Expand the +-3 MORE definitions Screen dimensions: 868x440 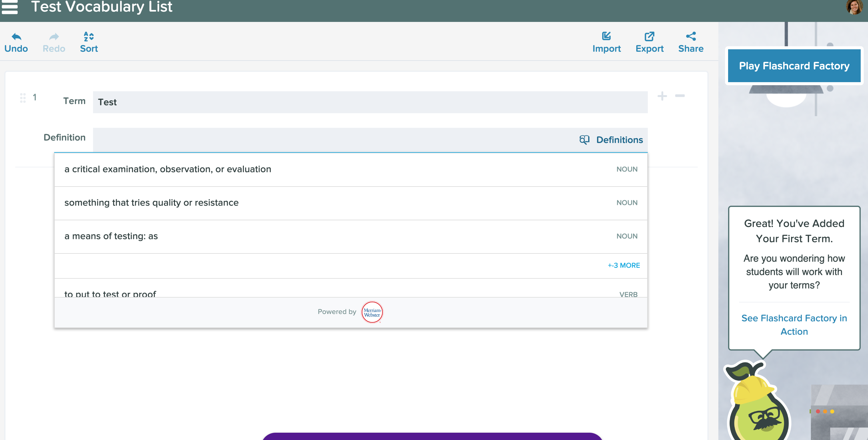pos(623,265)
